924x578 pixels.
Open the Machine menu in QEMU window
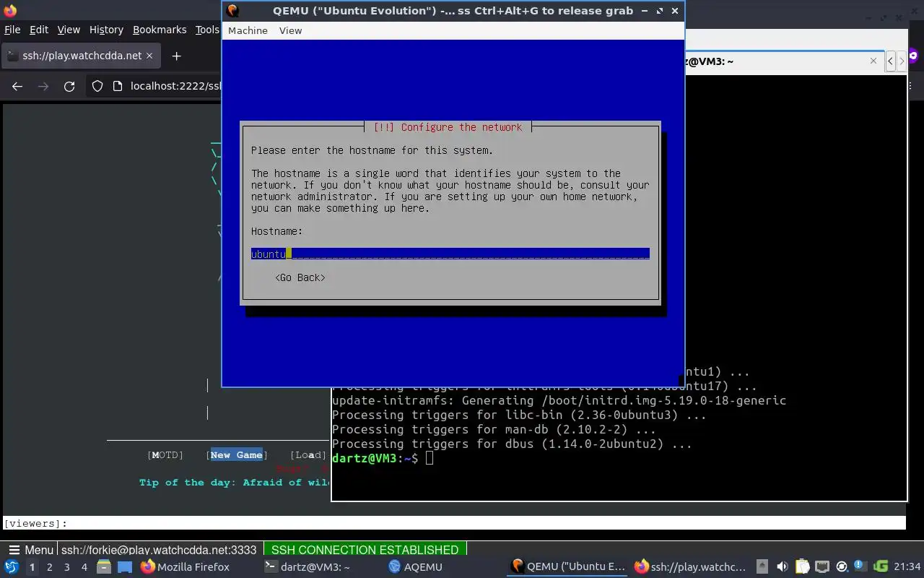248,30
